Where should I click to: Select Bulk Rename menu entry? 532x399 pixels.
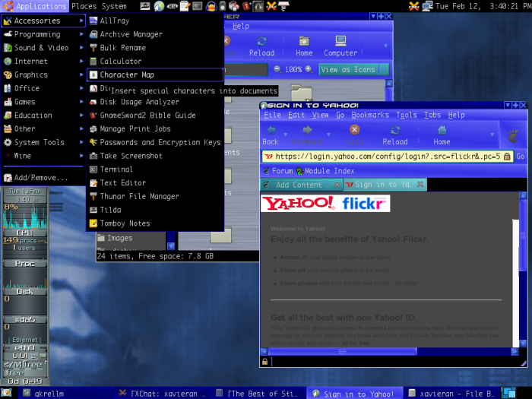point(155,48)
